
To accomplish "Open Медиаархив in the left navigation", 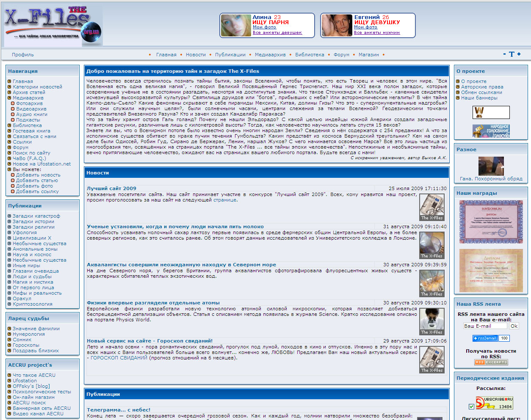I will [28, 98].
